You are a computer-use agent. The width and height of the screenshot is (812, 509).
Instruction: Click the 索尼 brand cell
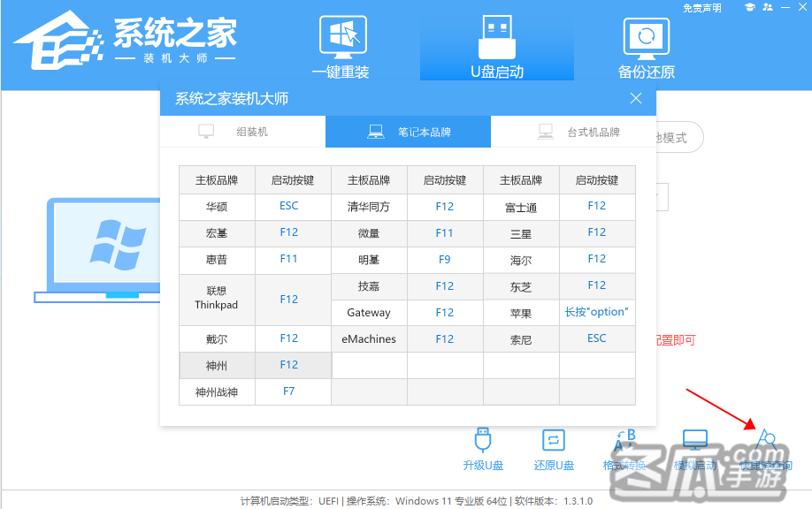(x=521, y=339)
